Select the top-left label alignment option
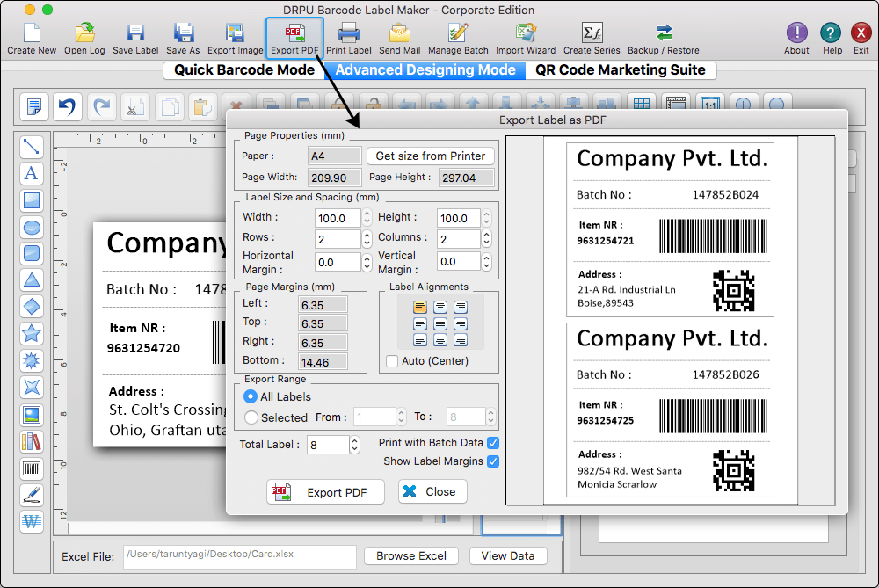879x588 pixels. [x=420, y=307]
